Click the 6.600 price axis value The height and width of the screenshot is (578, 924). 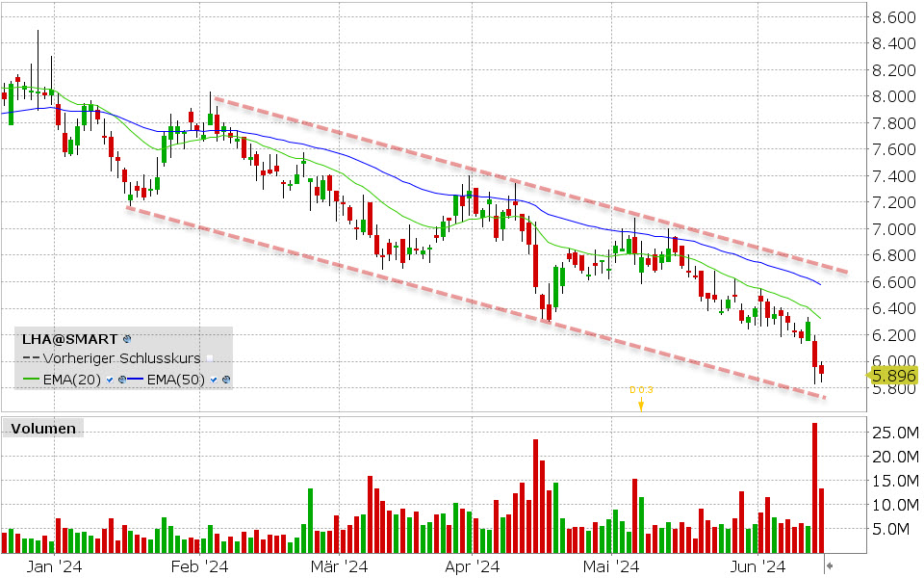[x=894, y=282]
